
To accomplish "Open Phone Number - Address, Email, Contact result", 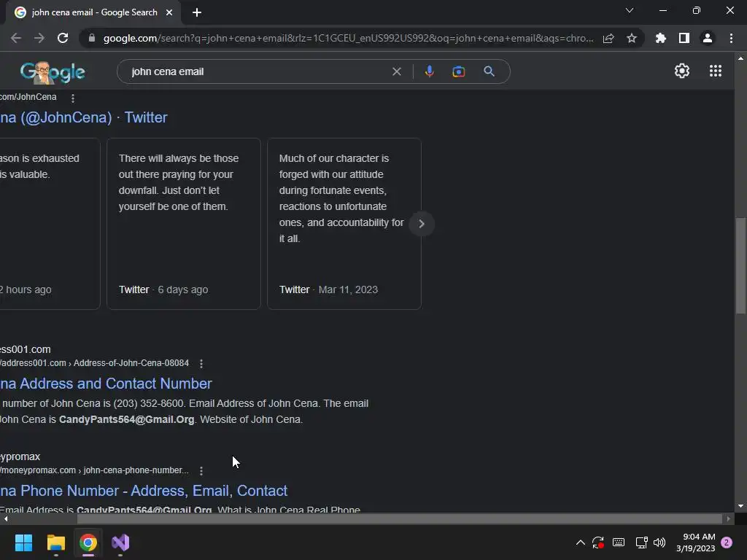I will pos(144,491).
